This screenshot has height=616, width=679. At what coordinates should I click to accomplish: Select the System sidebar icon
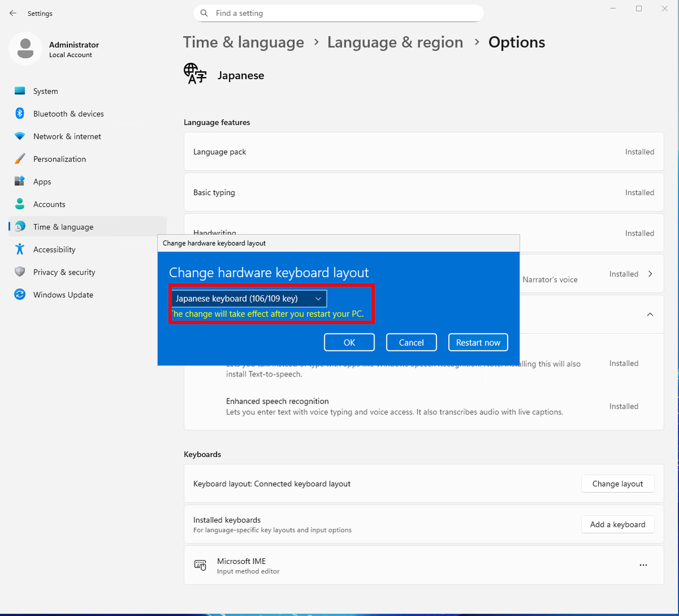coord(20,91)
